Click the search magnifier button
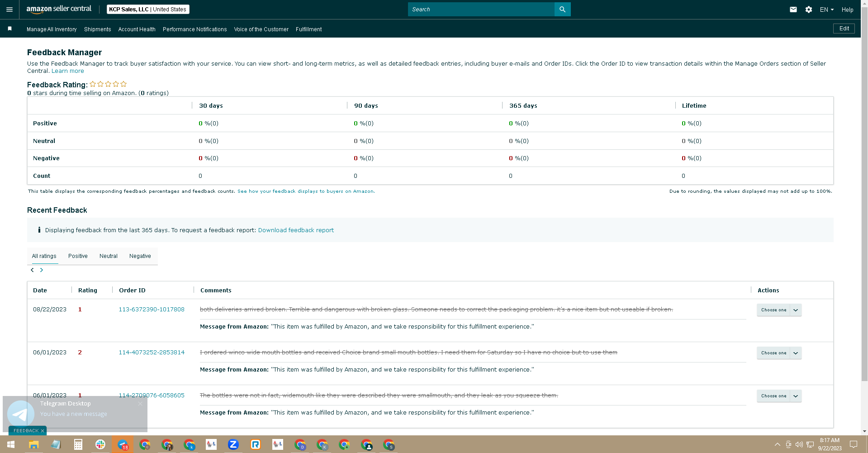The height and width of the screenshot is (453, 868). point(562,9)
